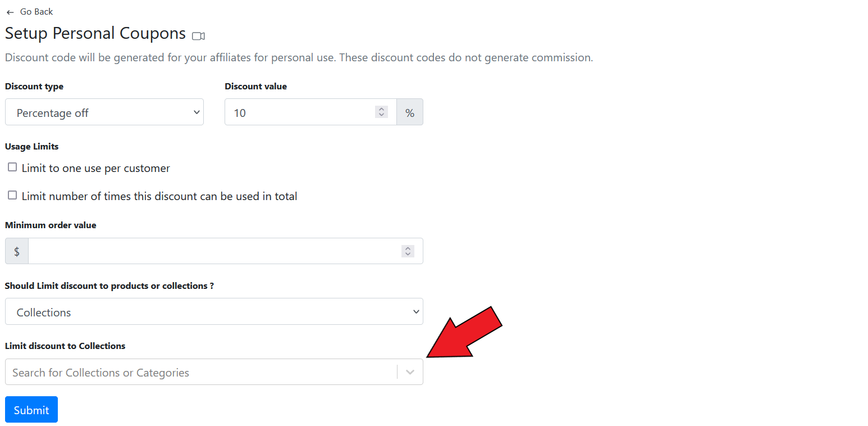Click the "Limit to one use per customer" label
Image resolution: width=868 pixels, height=426 pixels.
tap(95, 169)
